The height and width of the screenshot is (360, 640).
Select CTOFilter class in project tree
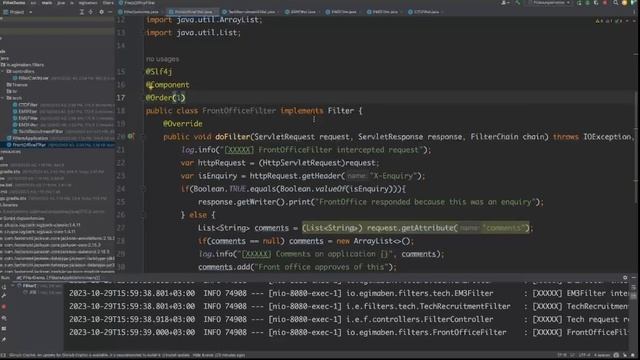pos(28,105)
